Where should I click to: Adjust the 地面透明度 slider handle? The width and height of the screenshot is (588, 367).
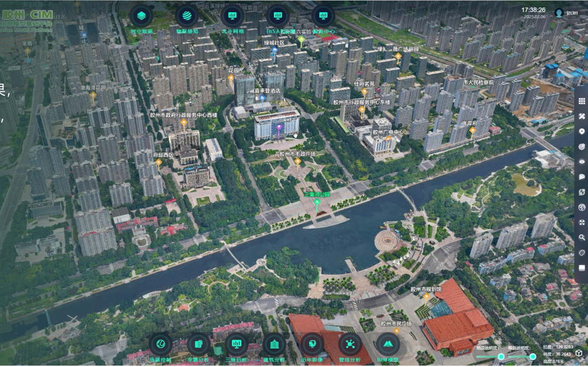[x=501, y=357]
